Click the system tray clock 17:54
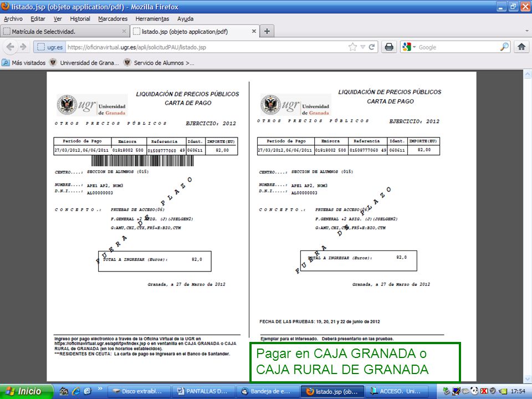Screen dimensions: 532x399 pyautogui.click(x=518, y=391)
